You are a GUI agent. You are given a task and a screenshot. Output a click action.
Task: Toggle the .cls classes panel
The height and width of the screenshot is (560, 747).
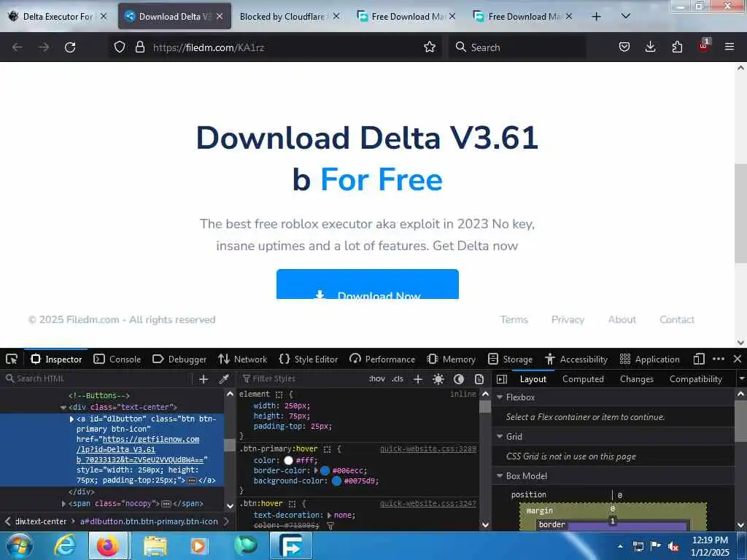pyautogui.click(x=398, y=379)
